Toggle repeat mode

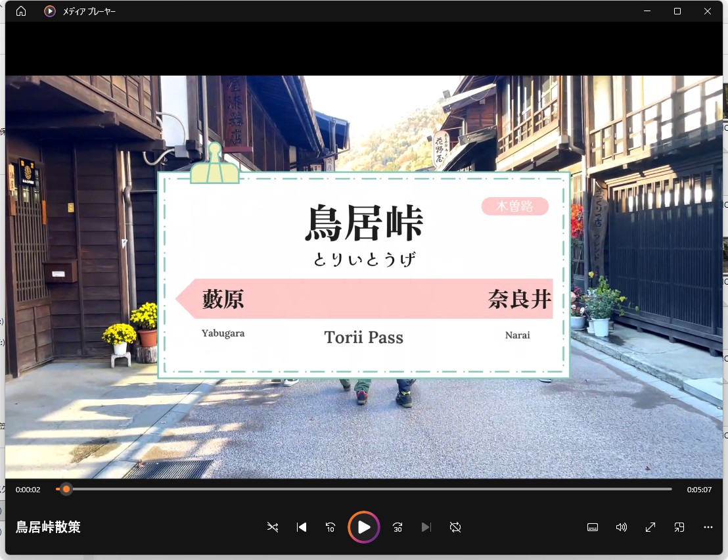(455, 527)
